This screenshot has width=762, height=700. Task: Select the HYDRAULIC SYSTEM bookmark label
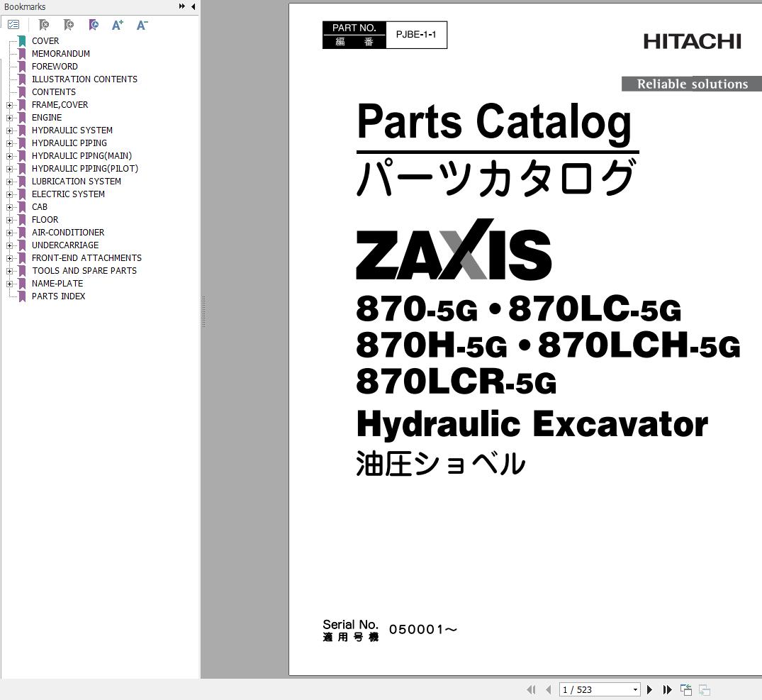[x=72, y=130]
